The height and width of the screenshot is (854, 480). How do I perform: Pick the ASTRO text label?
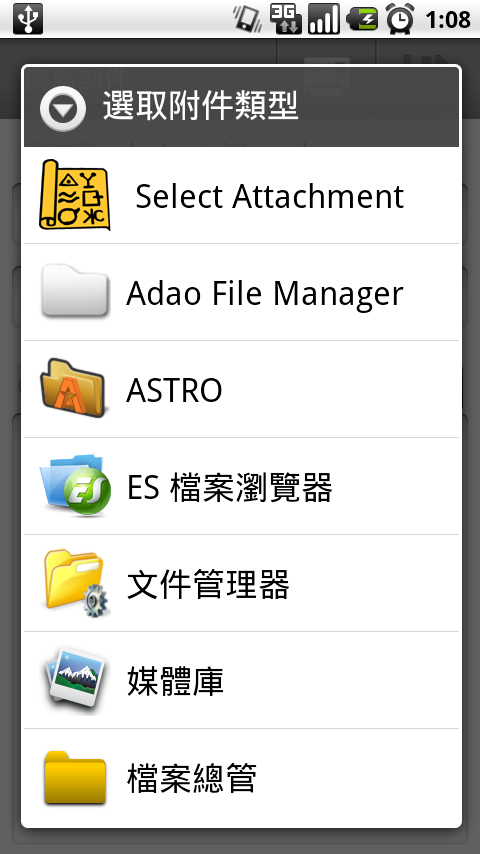[x=174, y=390]
